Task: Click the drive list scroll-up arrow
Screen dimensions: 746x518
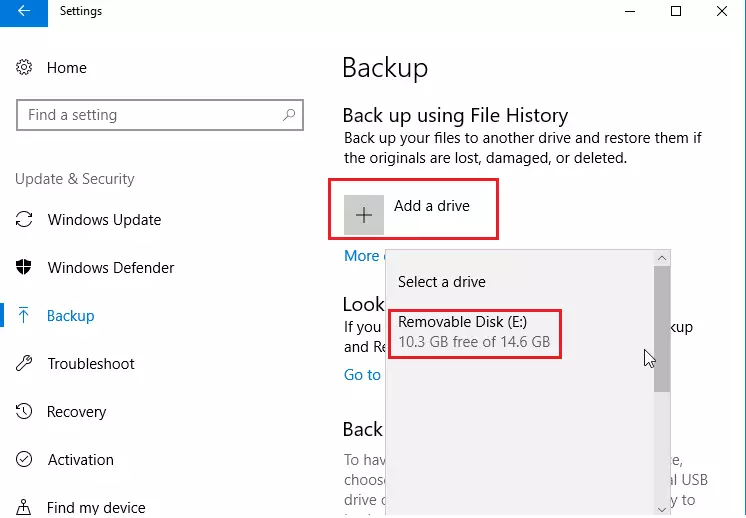Action: point(662,258)
